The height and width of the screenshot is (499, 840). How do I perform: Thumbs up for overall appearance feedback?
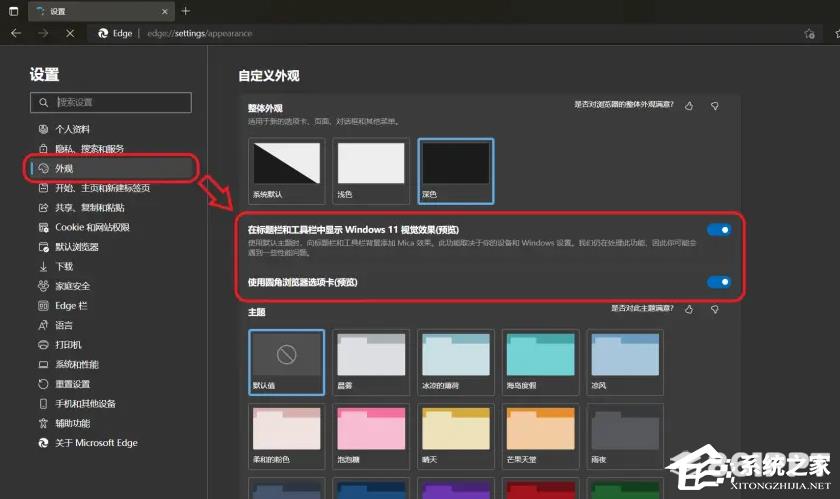pyautogui.click(x=689, y=106)
